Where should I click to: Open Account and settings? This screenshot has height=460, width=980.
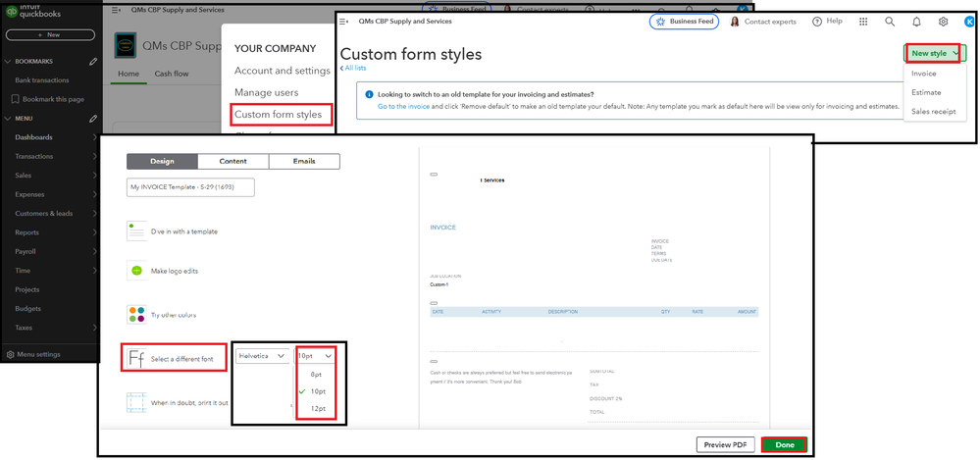282,71
